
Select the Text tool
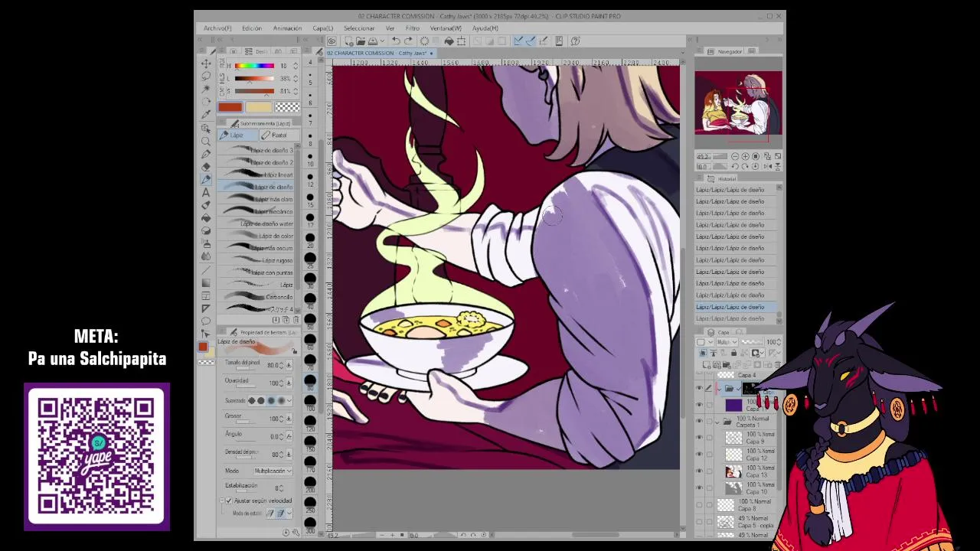tap(206, 193)
